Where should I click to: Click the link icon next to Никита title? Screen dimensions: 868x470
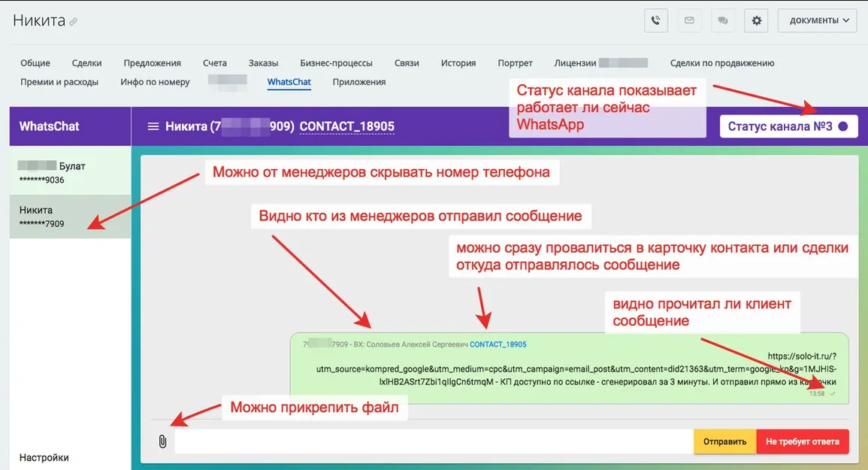[x=73, y=23]
